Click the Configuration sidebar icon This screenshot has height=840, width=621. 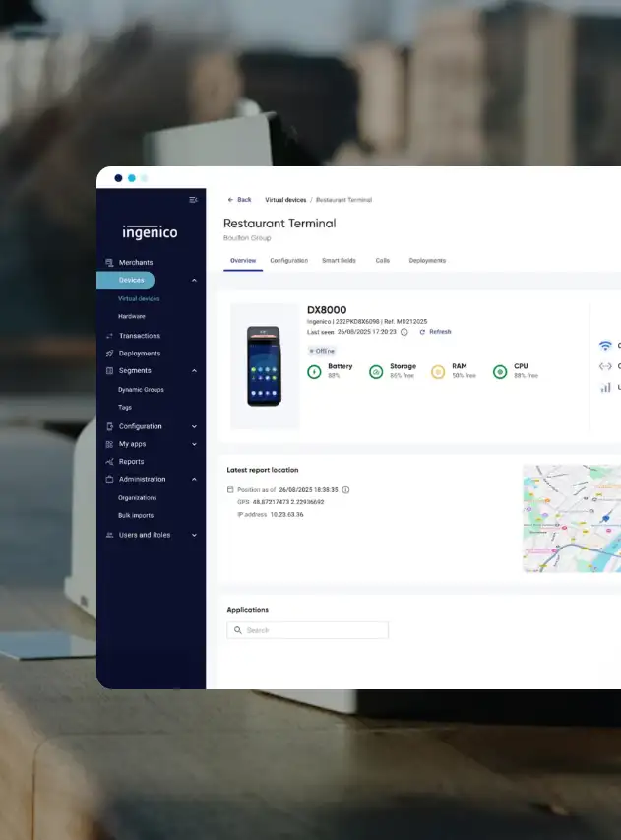109,427
